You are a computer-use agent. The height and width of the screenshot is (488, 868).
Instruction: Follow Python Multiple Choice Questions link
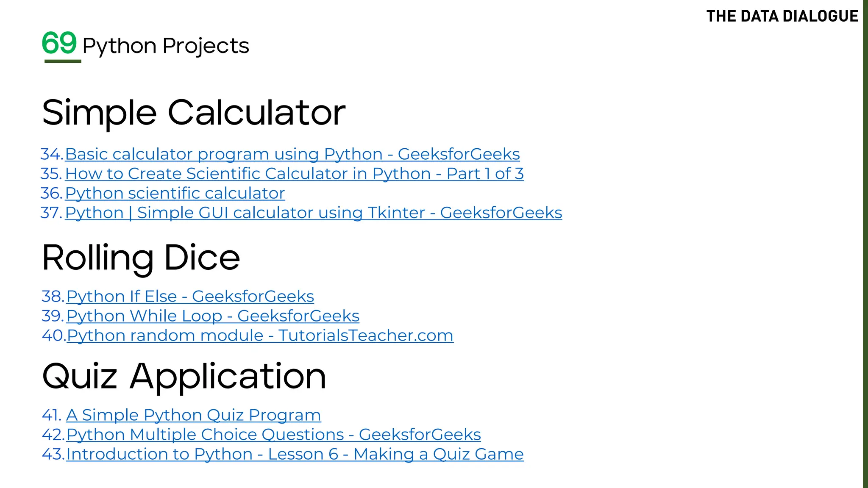[x=273, y=435]
